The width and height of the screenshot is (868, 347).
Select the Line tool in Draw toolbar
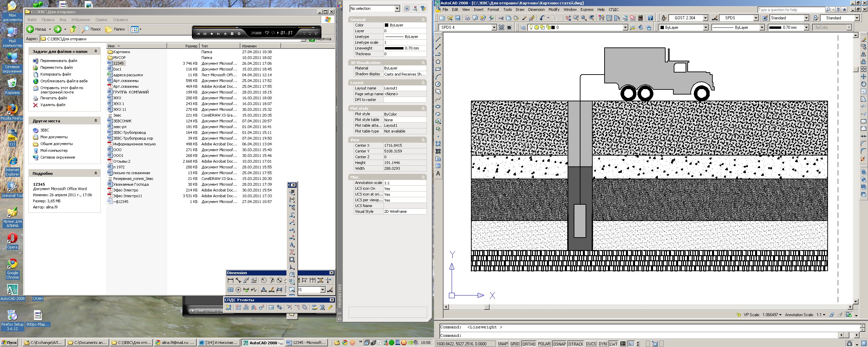point(438,39)
